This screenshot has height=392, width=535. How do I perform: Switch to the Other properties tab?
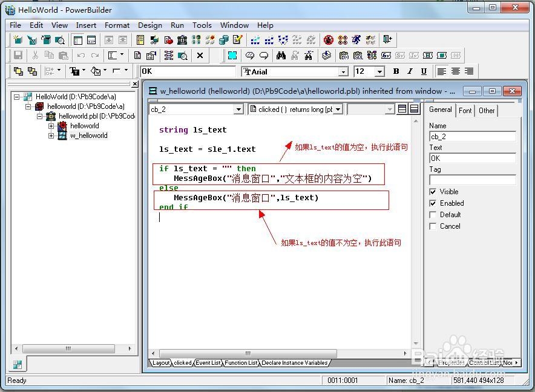(x=487, y=111)
